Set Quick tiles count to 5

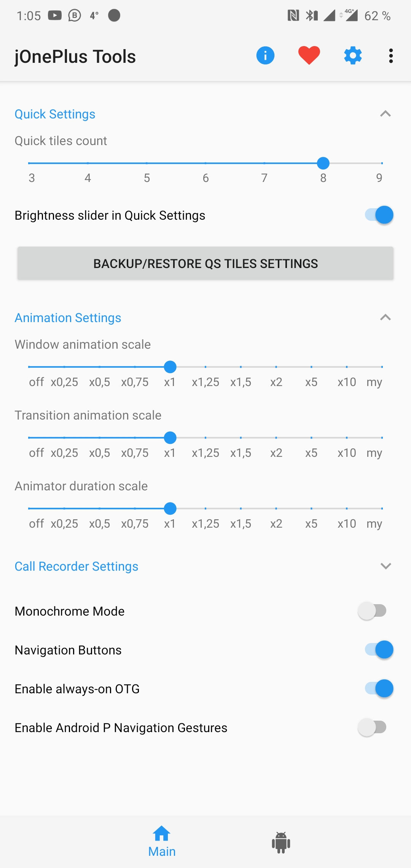coord(147,163)
